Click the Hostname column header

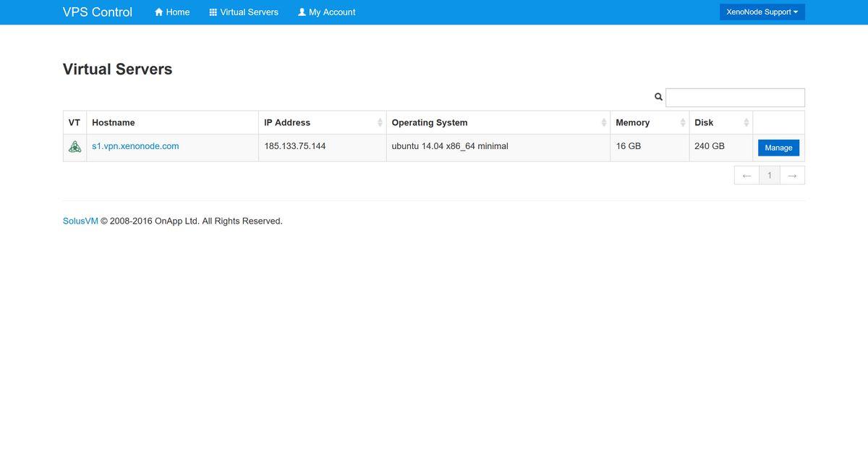point(114,123)
